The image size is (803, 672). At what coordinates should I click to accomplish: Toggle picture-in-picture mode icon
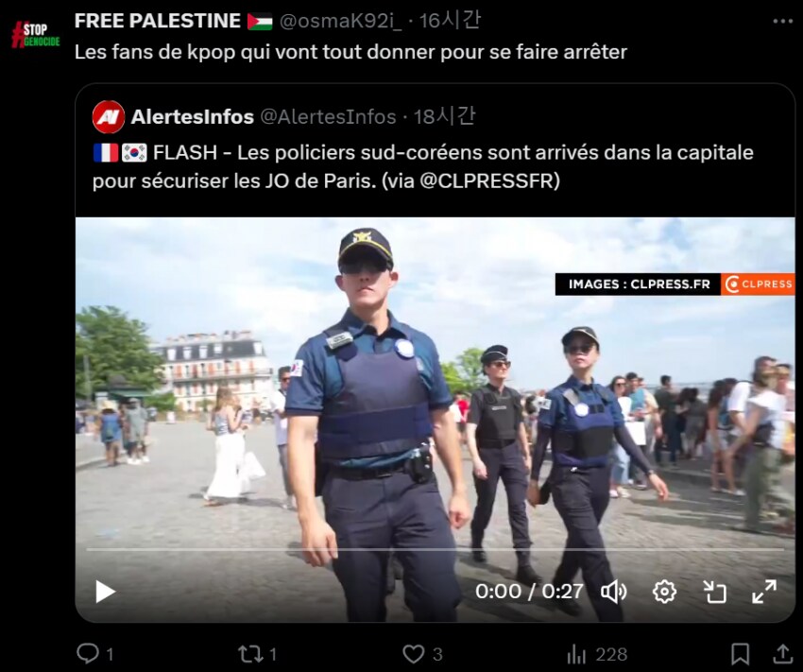pyautogui.click(x=714, y=592)
